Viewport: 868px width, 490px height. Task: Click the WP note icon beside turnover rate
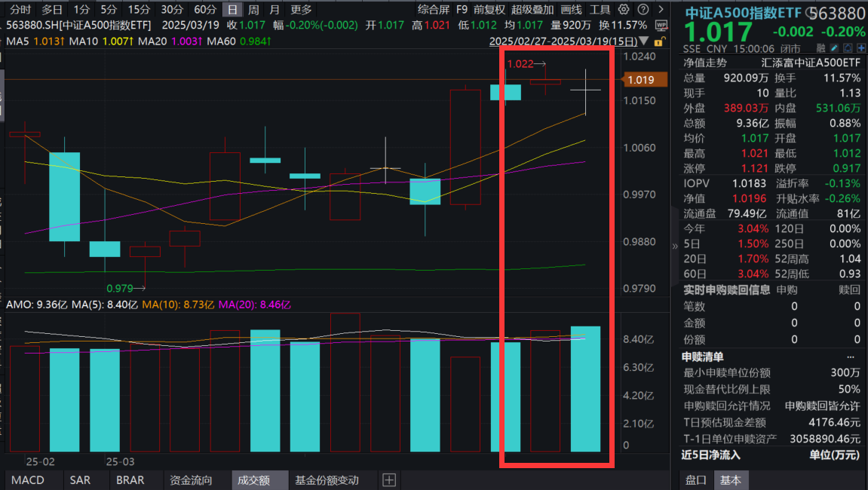coord(661,25)
